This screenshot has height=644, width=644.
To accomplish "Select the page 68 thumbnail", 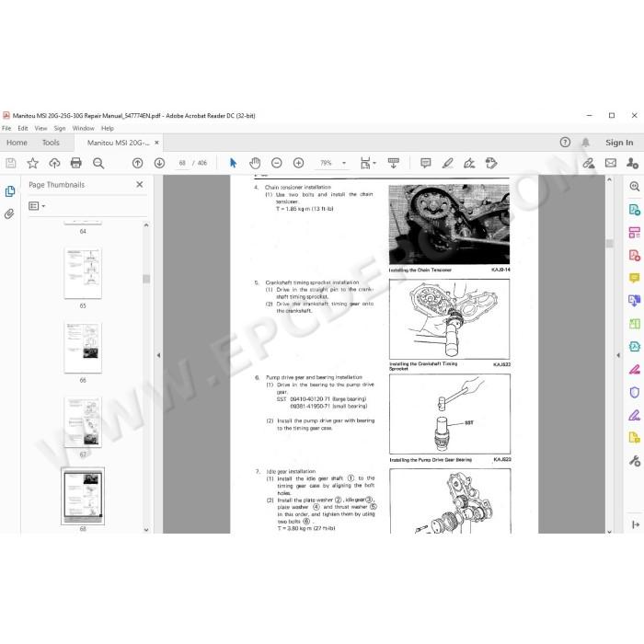I will (83, 496).
